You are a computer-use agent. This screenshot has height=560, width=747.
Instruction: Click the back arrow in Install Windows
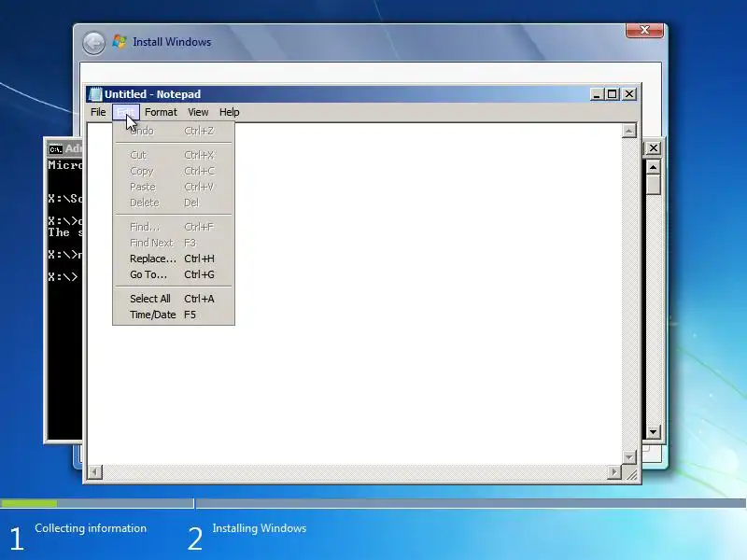click(x=93, y=43)
